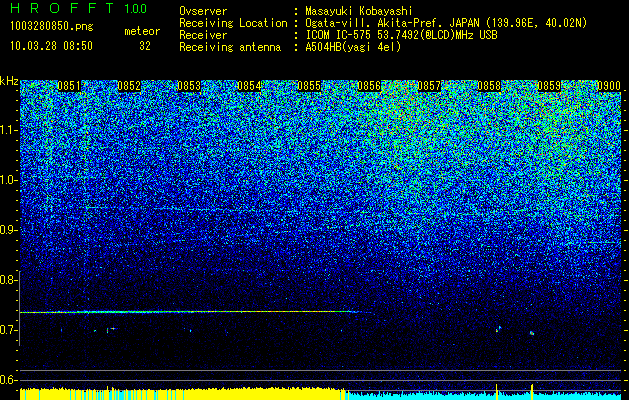The image size is (629, 400).
Task: Click the meteor count value 32
Action: [x=145, y=46]
